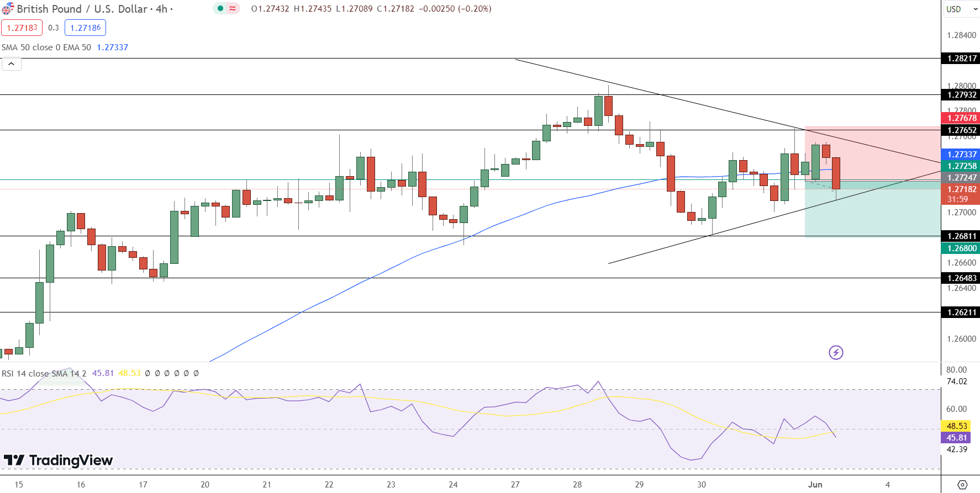Click the purple 45.81 RSI axis label
The width and height of the screenshot is (980, 493).
pyautogui.click(x=956, y=438)
